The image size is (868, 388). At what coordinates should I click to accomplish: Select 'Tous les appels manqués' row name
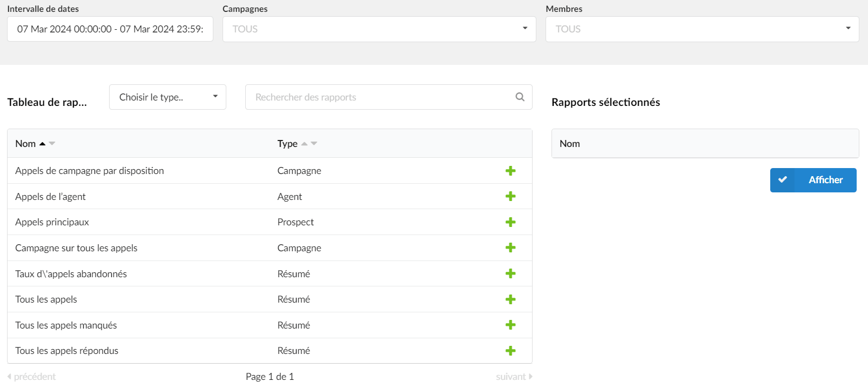tap(66, 325)
